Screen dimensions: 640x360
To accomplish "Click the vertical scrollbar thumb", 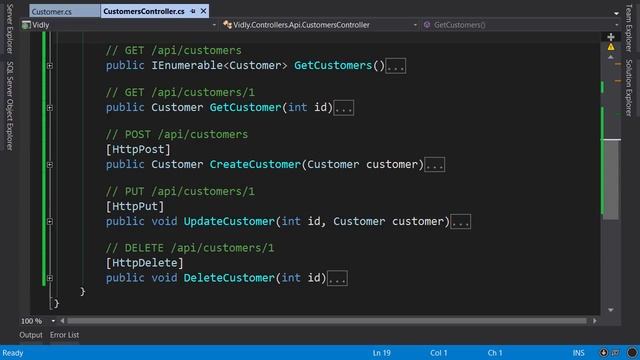I will (x=611, y=180).
